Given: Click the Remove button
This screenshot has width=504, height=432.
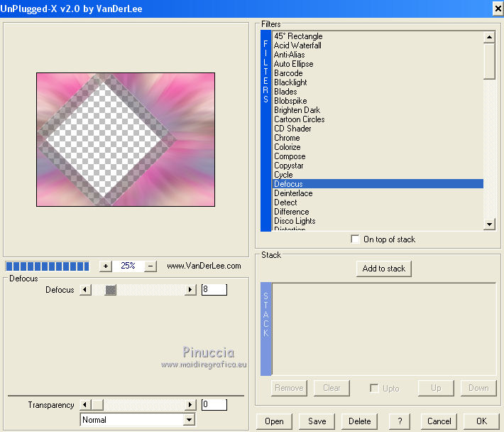Looking at the screenshot, I should click(289, 388).
